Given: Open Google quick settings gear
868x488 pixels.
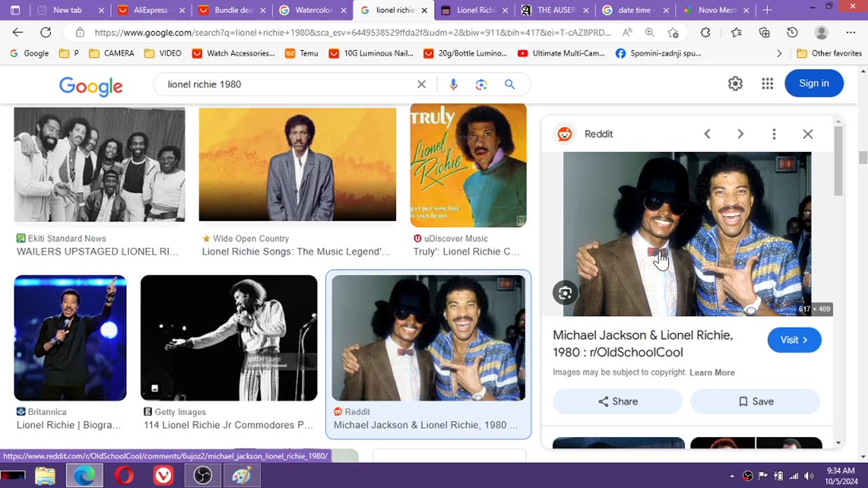Looking at the screenshot, I should coord(735,83).
